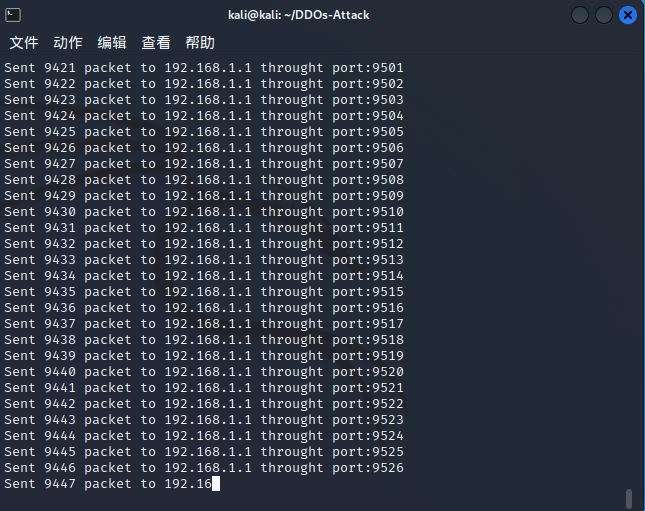
Task: Click the line ending with port:9513
Action: click(204, 260)
